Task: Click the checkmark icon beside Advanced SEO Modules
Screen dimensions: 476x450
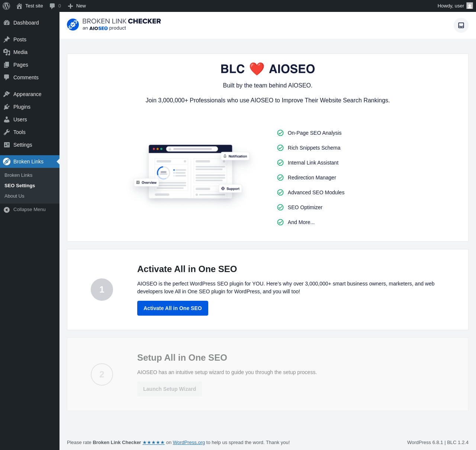Action: click(x=280, y=192)
